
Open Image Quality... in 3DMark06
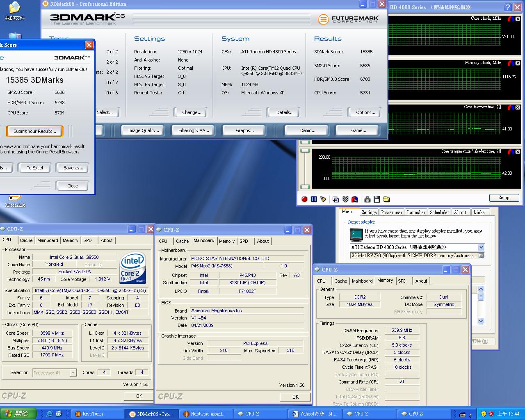click(143, 130)
